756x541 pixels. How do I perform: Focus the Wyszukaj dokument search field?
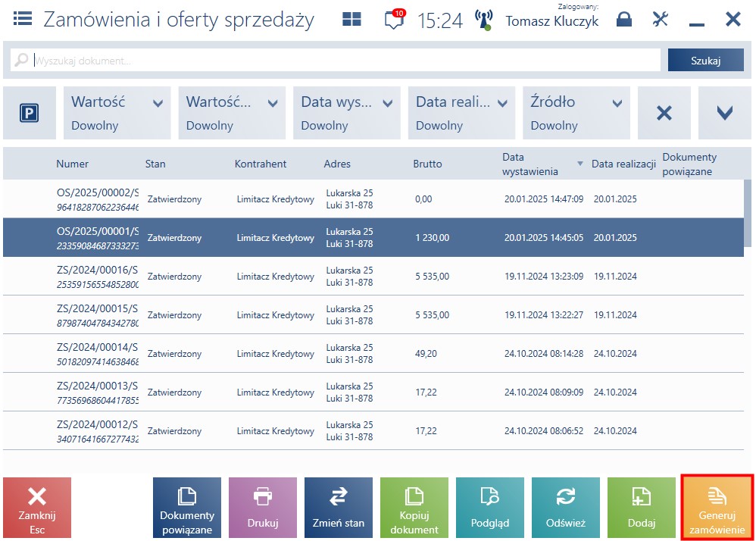pos(336,61)
